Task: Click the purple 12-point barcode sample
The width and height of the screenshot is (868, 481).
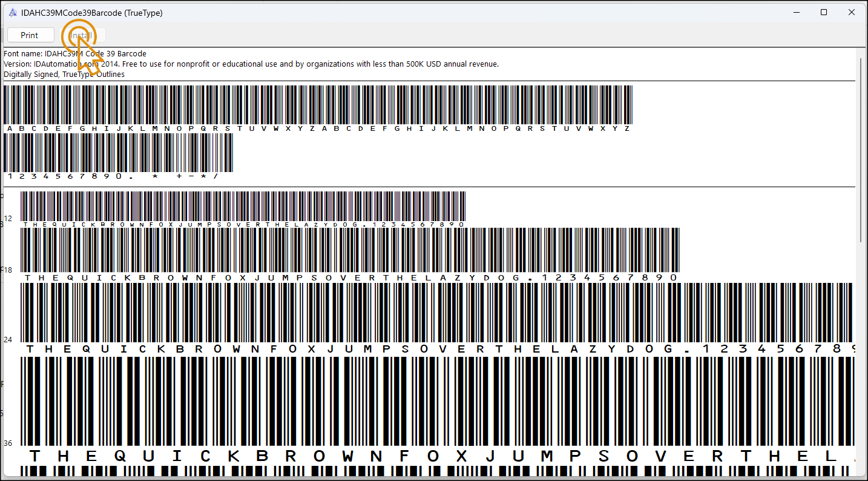Action: coord(243,210)
